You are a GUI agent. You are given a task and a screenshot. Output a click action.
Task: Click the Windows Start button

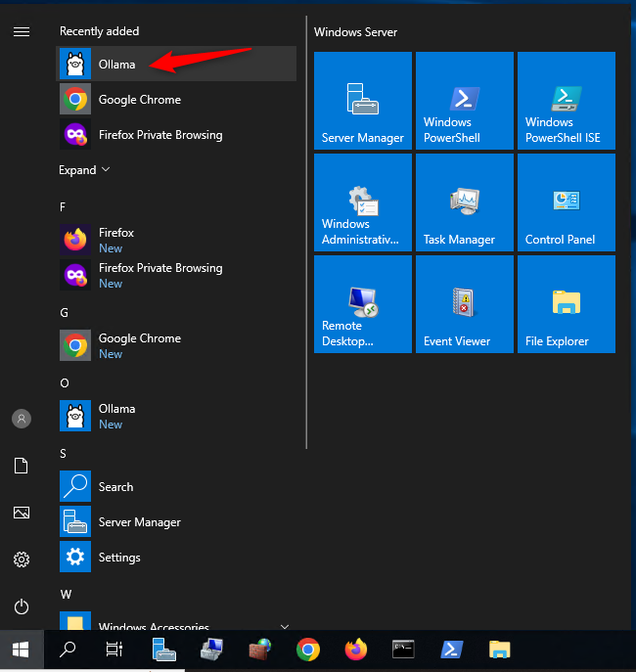[21, 650]
